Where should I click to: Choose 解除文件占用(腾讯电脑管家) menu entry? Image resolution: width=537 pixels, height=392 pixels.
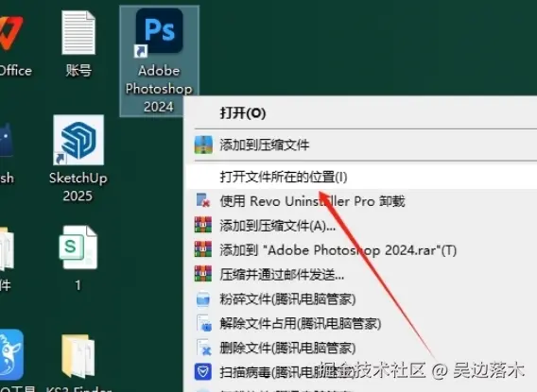(361, 323)
